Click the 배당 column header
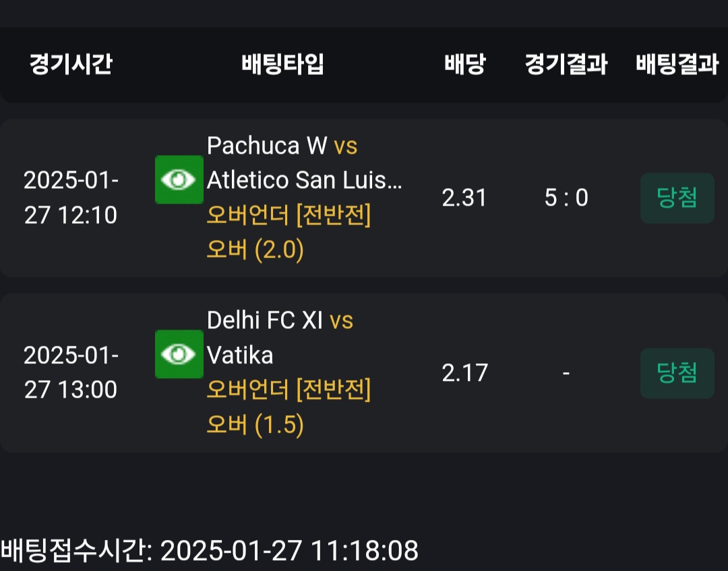This screenshot has height=571, width=728. (x=464, y=65)
